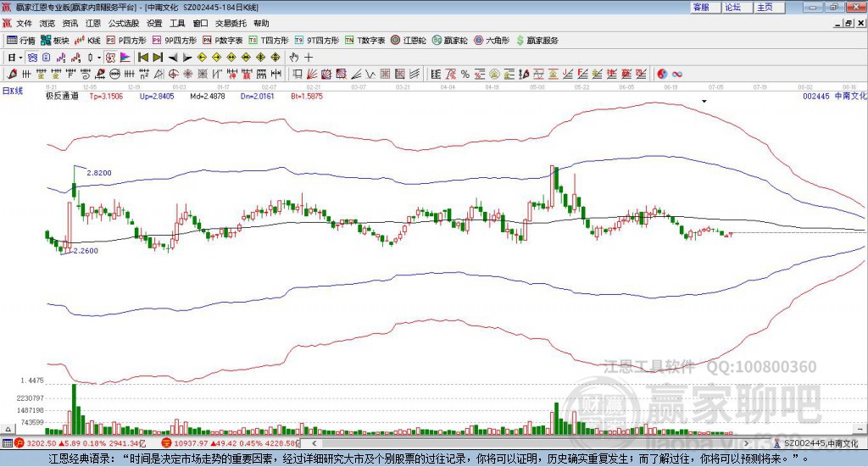Jump to the first bar icon
This screenshot has width=868, height=467.
[142, 58]
